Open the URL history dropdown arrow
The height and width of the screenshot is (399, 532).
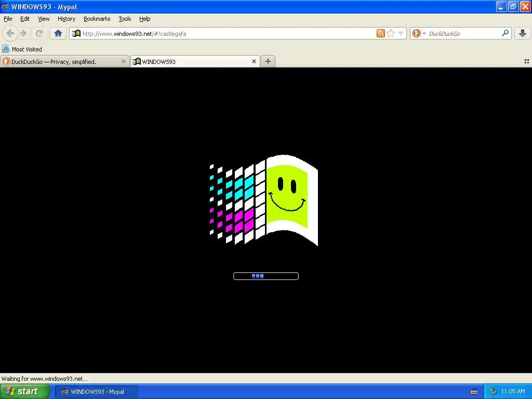[x=401, y=33]
